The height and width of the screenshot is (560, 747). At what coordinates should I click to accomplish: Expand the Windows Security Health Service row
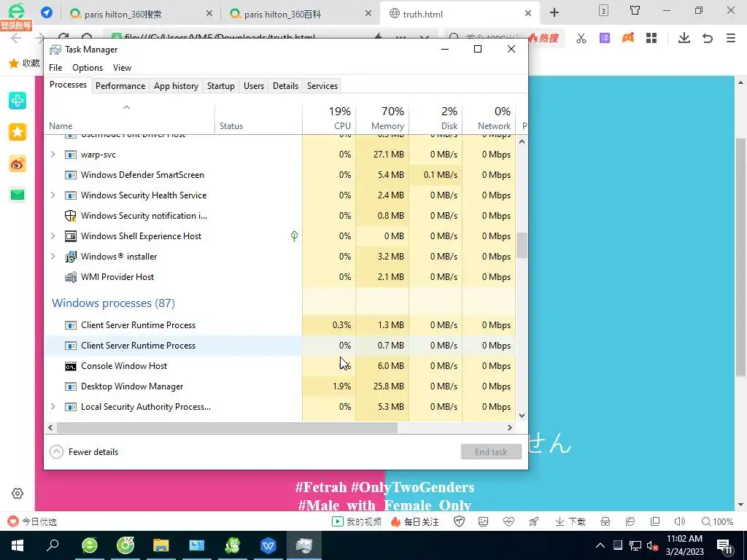(53, 195)
